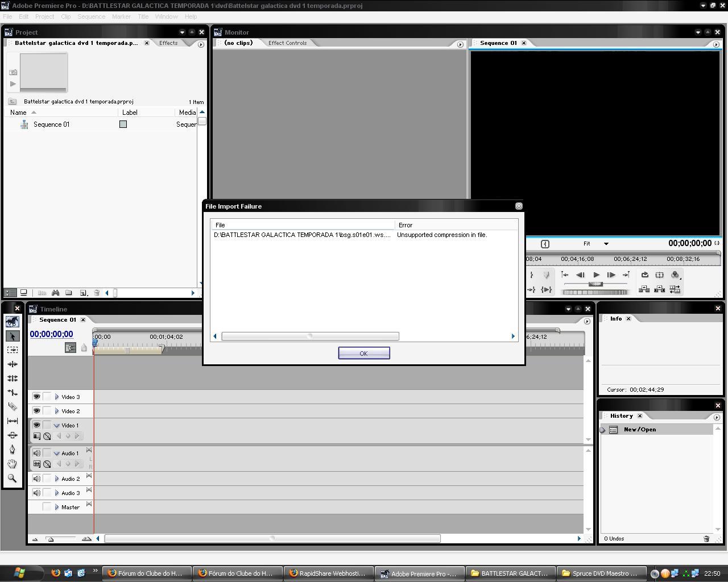Select the History panel tab
The image size is (728, 582).
click(622, 415)
